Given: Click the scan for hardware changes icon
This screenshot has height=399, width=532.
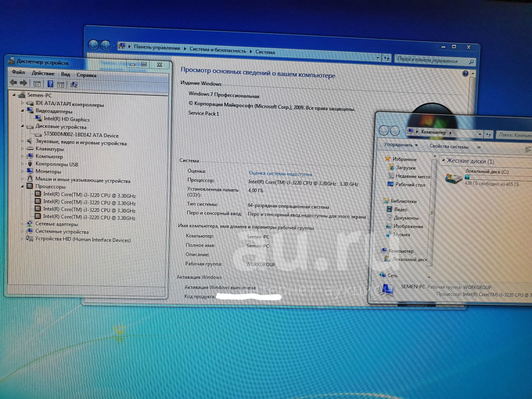Looking at the screenshot, I should (x=74, y=85).
